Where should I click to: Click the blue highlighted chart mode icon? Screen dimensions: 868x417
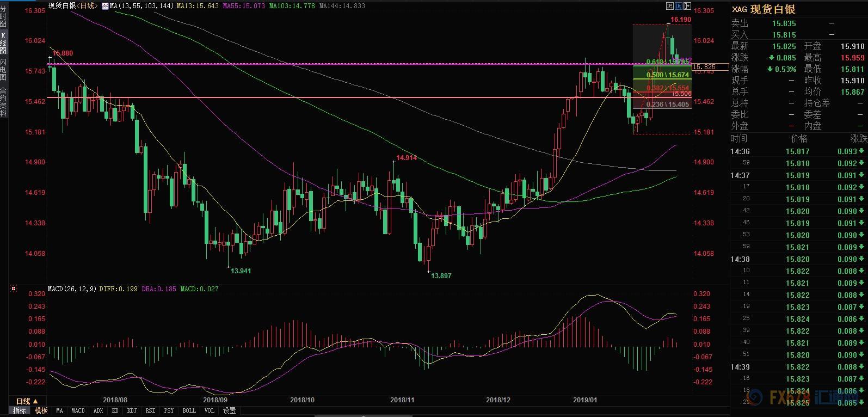pos(679,6)
